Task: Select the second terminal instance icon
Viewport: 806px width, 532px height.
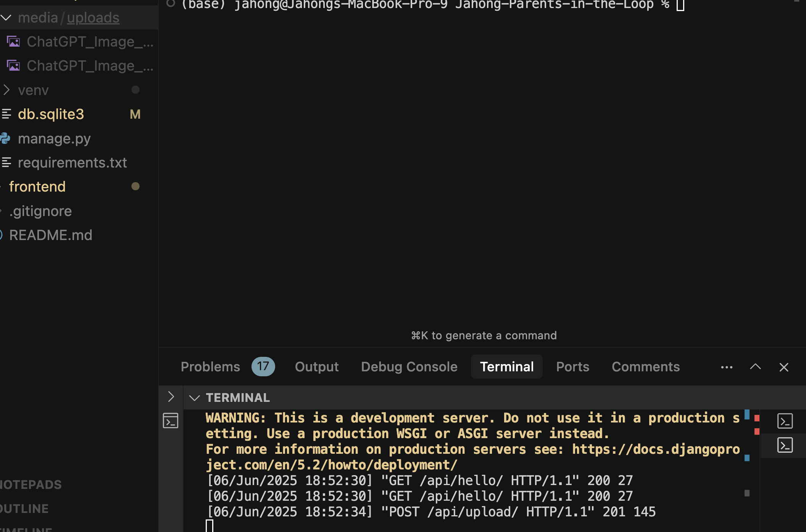Action: click(x=785, y=445)
